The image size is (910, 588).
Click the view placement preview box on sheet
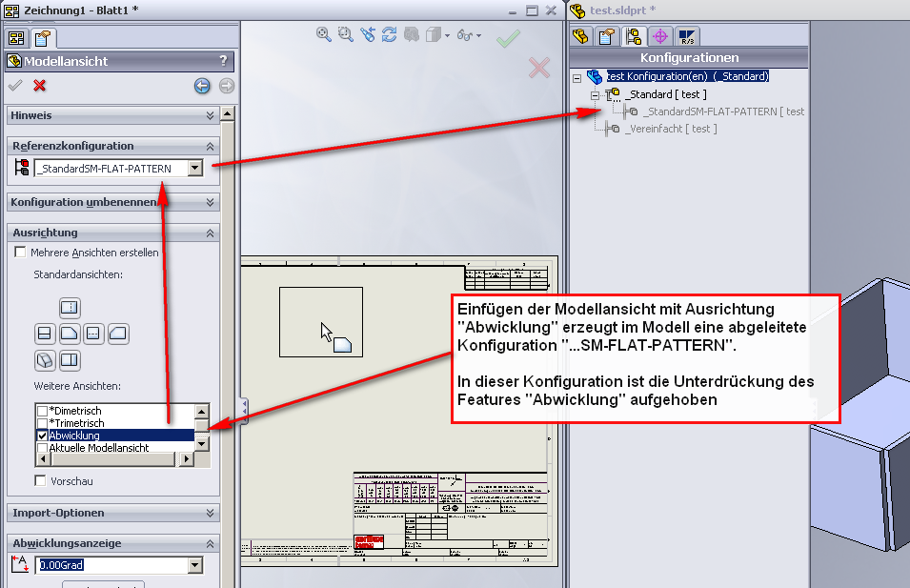(x=321, y=322)
